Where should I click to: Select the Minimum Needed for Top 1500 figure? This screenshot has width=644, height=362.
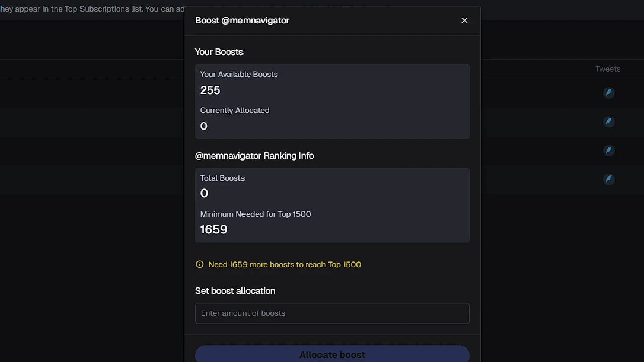(213, 229)
